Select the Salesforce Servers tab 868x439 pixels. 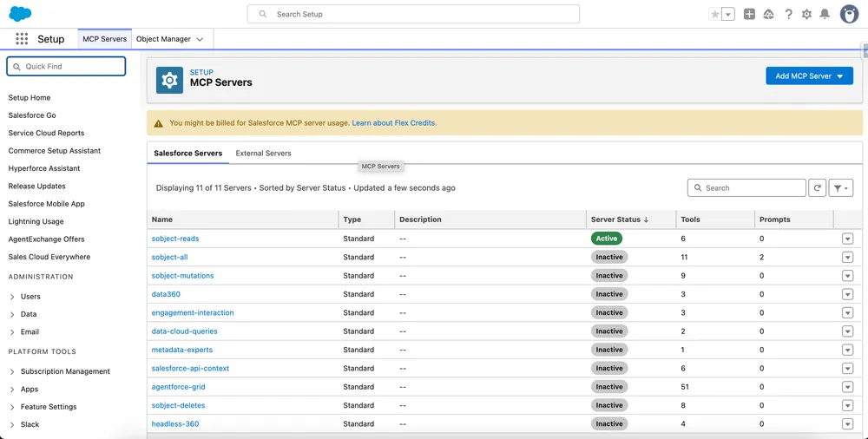(x=188, y=154)
